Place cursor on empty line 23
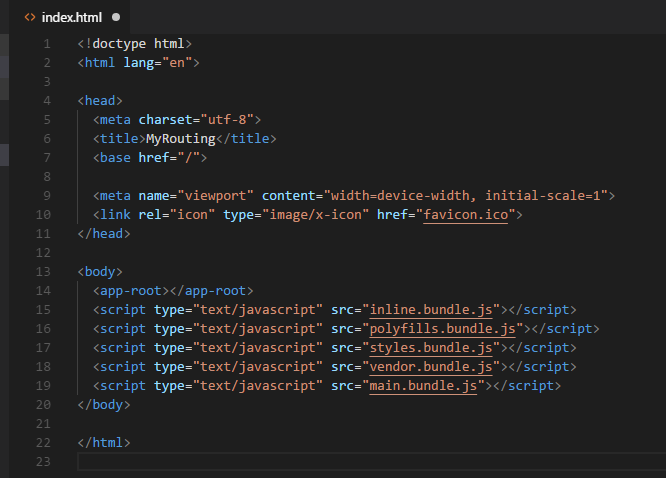Viewport: 666px width, 478px height. [x=300, y=462]
